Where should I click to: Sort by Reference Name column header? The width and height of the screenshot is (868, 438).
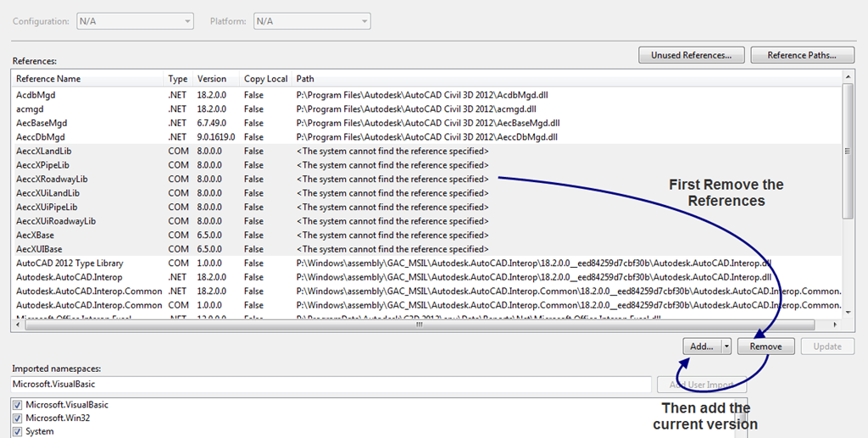click(x=88, y=79)
